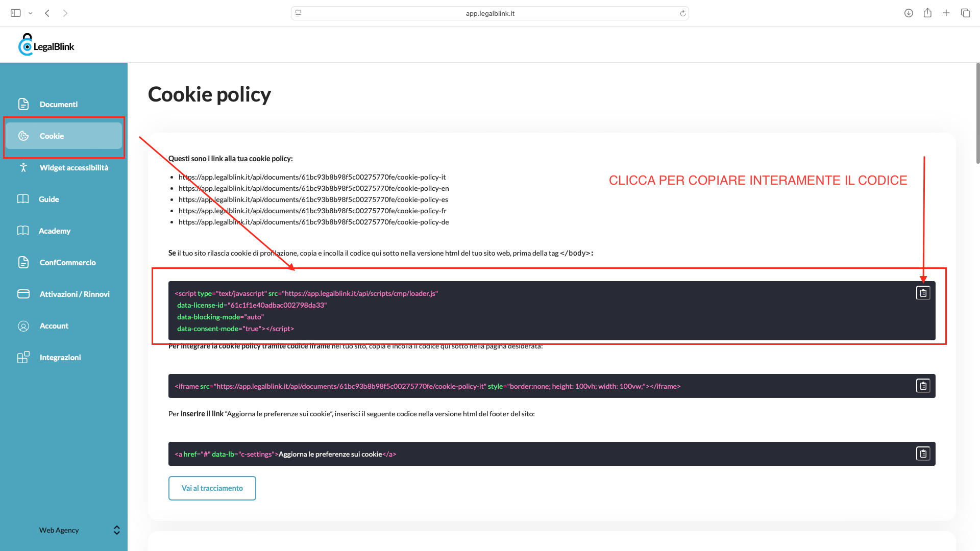The image size is (980, 551).
Task: Toggle the Safari sidebar icon
Action: (x=16, y=13)
